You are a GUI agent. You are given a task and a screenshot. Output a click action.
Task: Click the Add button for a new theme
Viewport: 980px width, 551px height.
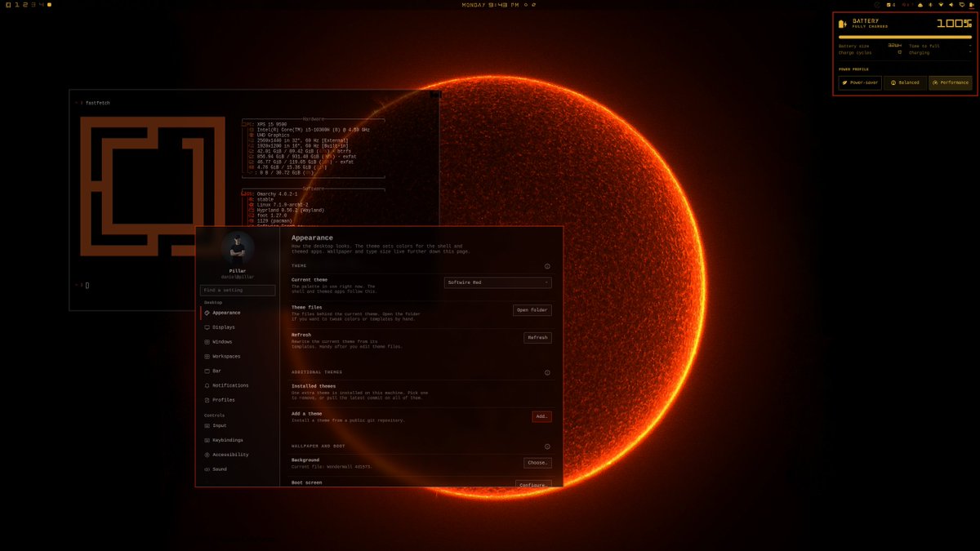[x=541, y=416]
